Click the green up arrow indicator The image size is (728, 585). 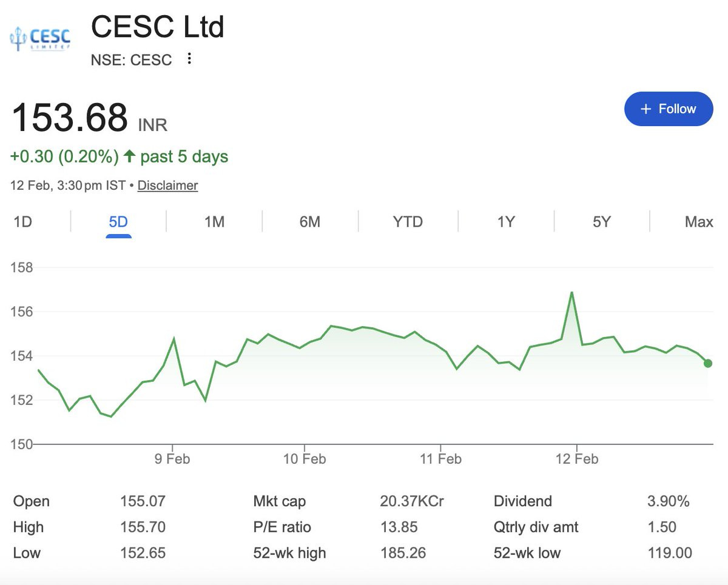pos(129,156)
